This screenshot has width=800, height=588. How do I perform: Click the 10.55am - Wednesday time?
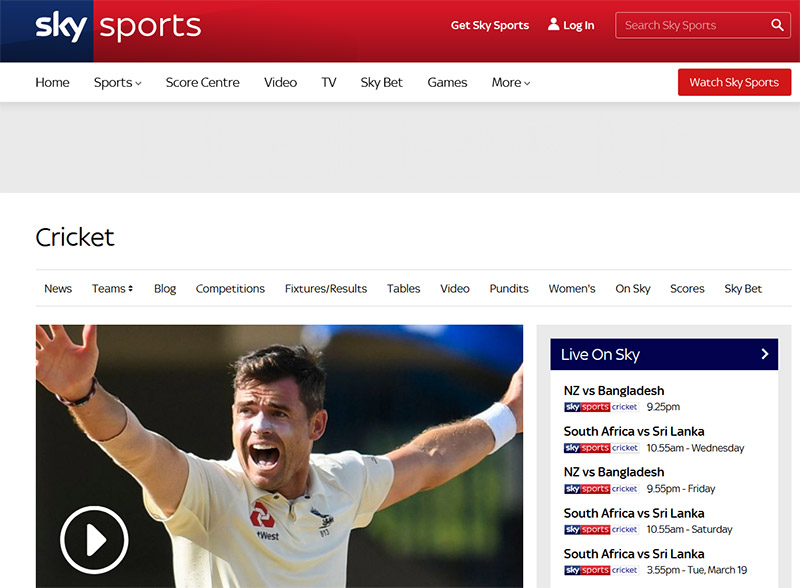pos(695,448)
